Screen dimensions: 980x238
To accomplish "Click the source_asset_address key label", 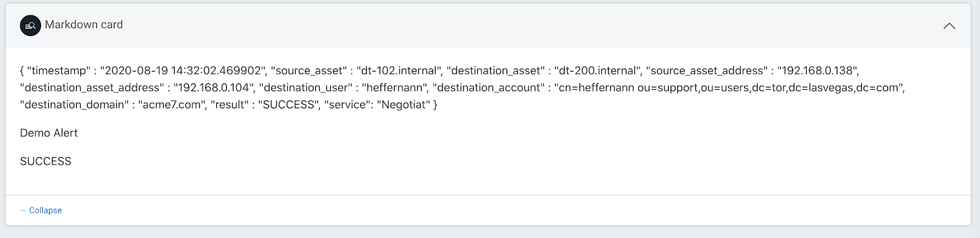I will pyautogui.click(x=706, y=71).
